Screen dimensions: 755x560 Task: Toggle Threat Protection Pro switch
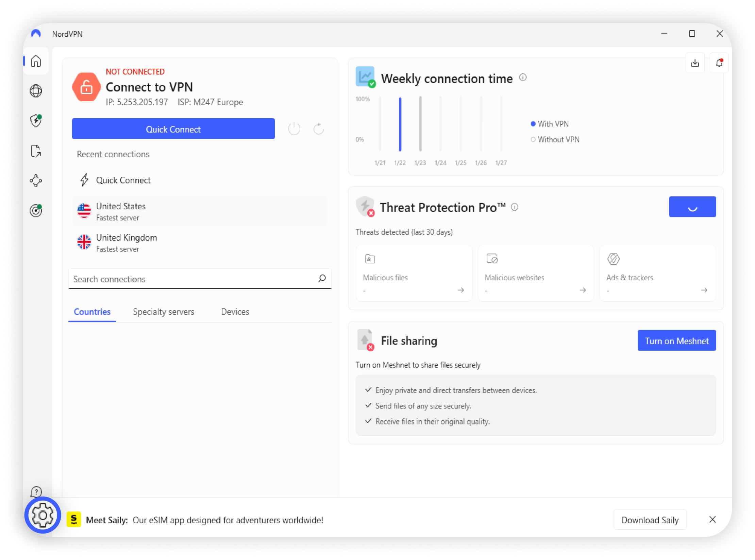pos(692,207)
